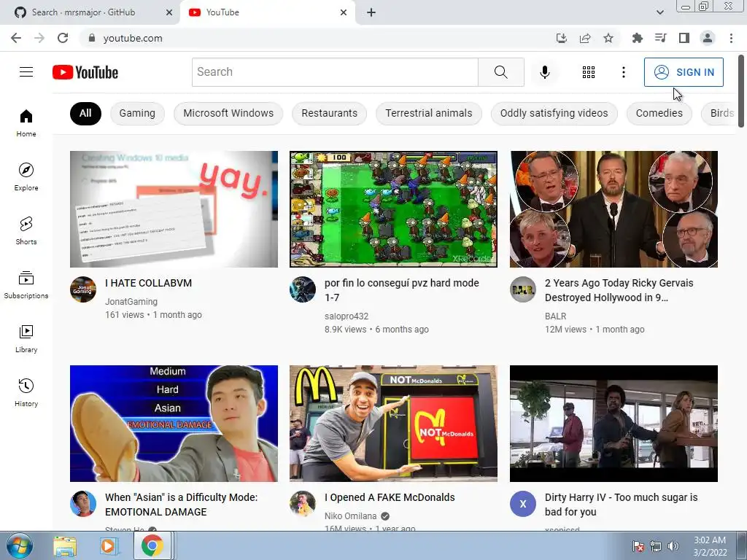Open JonatGaming channel name link

[131, 301]
